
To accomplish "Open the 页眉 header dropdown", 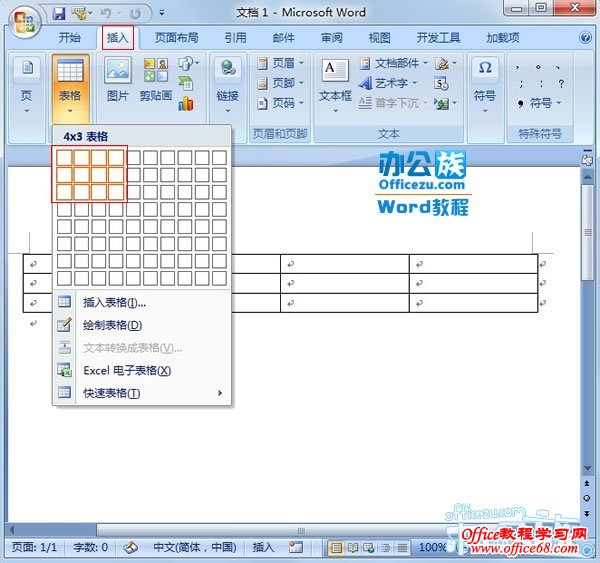I will [x=280, y=63].
